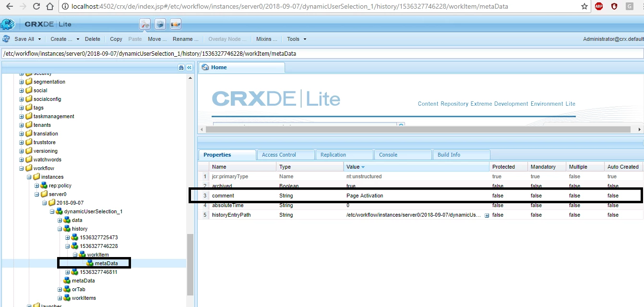Click the node icon of rep:policy
Viewport: 644px width, 307px height.
[44, 185]
